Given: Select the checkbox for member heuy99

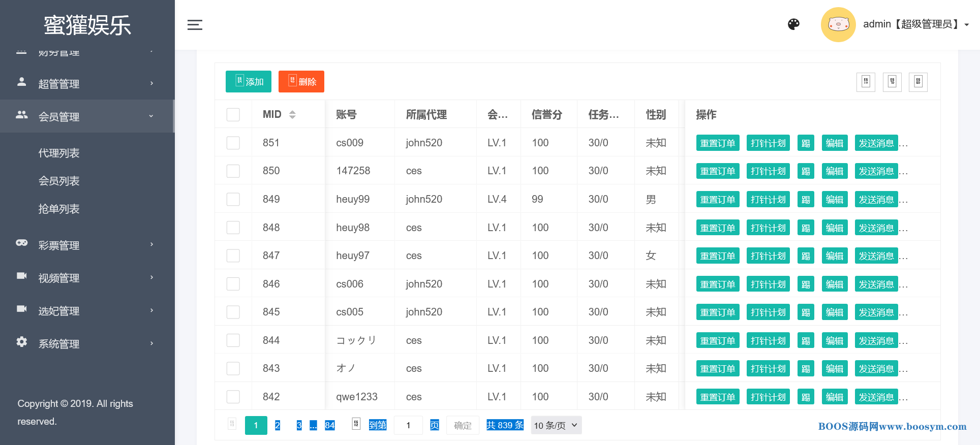Looking at the screenshot, I should click(x=233, y=199).
